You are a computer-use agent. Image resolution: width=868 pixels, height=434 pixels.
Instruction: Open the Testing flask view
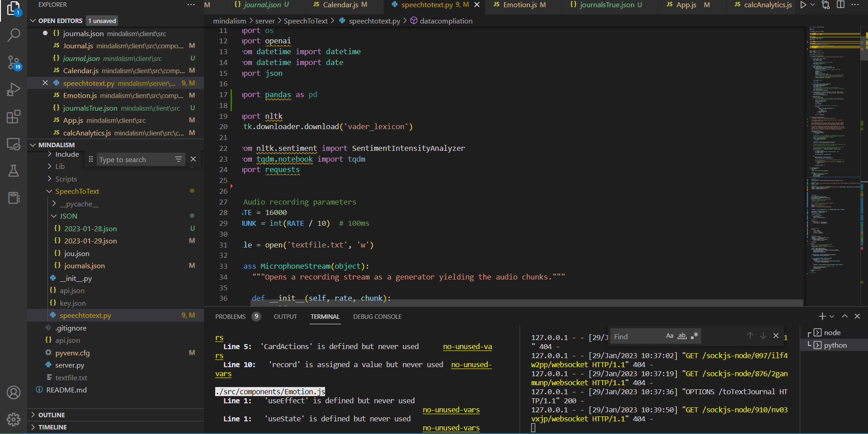click(14, 171)
